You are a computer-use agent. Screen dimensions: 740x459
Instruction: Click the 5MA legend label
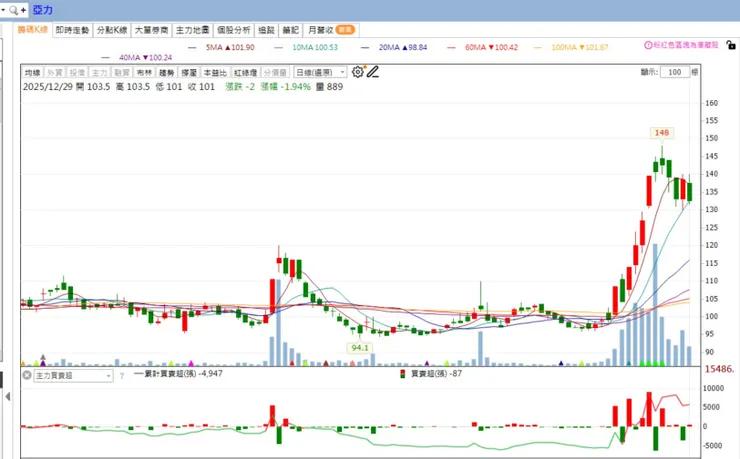[x=230, y=47]
